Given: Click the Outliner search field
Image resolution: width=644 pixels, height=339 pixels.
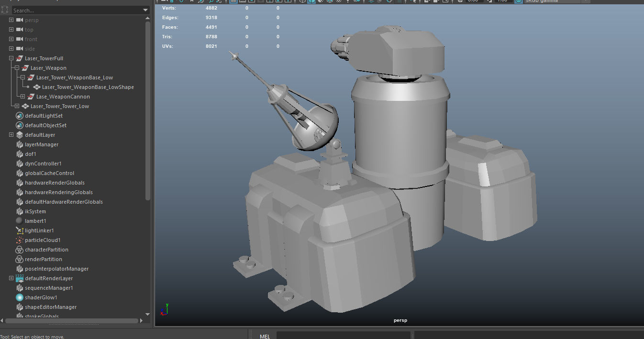Looking at the screenshot, I should pyautogui.click(x=77, y=10).
